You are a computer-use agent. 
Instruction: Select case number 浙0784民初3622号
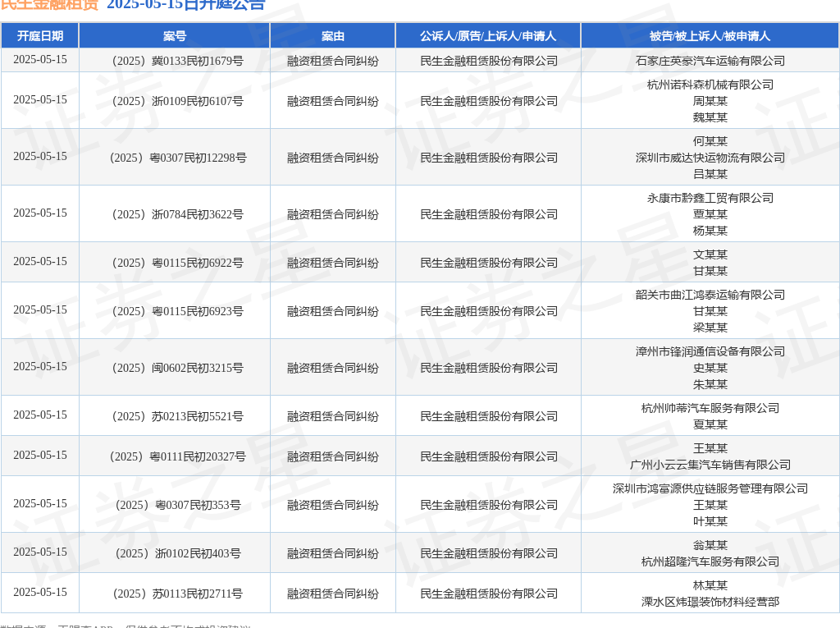pyautogui.click(x=197, y=214)
